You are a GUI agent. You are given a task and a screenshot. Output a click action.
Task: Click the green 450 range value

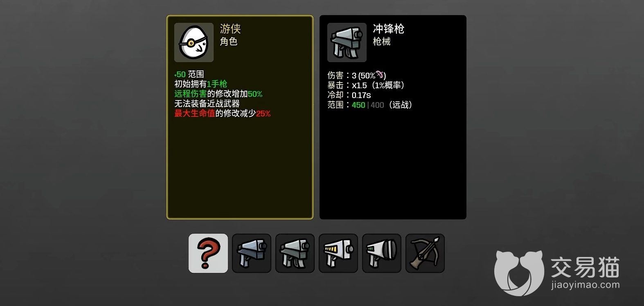358,105
